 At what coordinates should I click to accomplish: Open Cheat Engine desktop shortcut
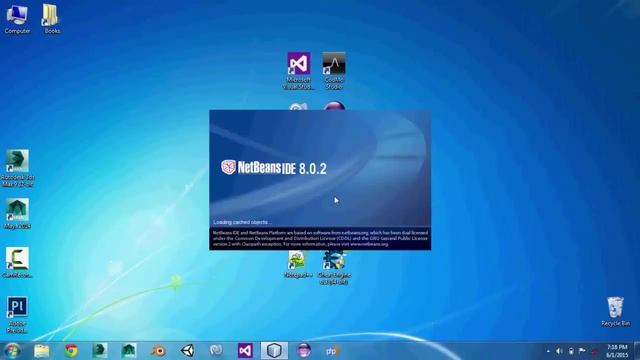334,267
